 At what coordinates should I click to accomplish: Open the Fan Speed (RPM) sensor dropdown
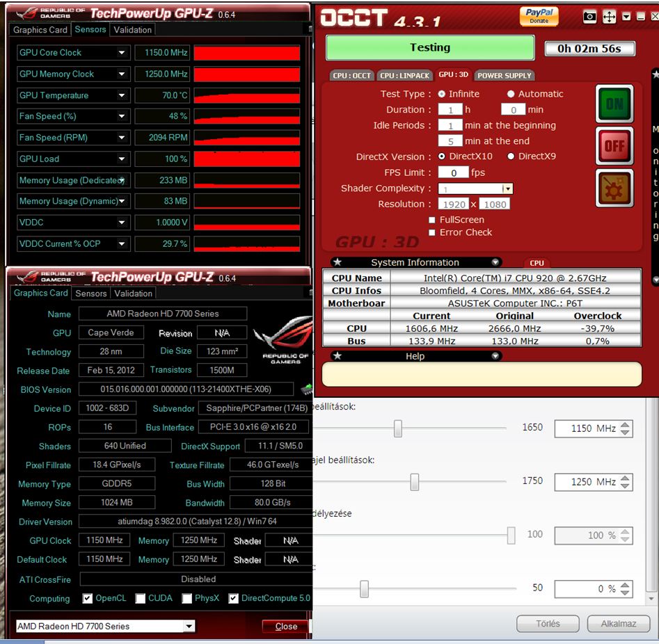click(x=122, y=138)
